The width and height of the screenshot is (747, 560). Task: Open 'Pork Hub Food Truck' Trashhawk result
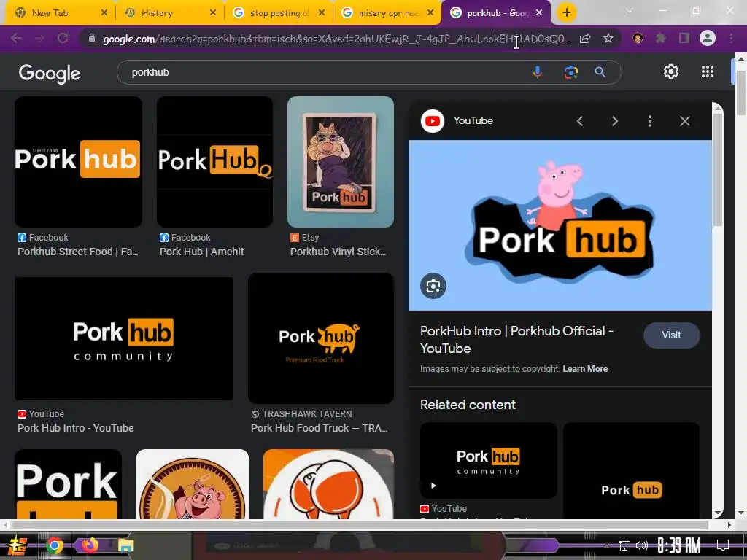pos(320,428)
